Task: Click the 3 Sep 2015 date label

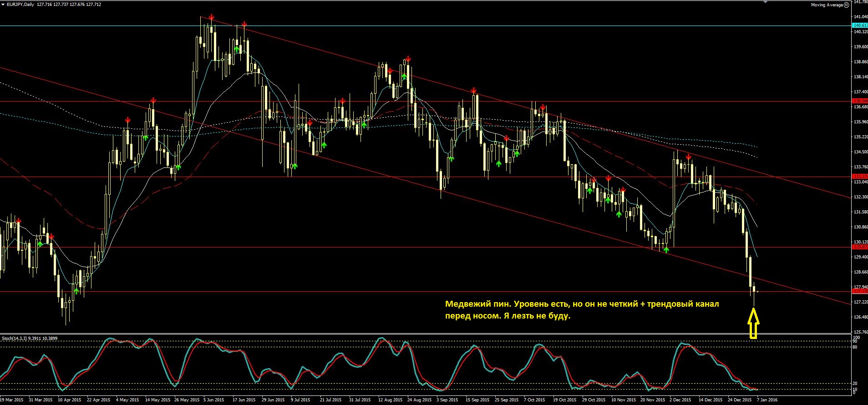Action: pyautogui.click(x=447, y=400)
